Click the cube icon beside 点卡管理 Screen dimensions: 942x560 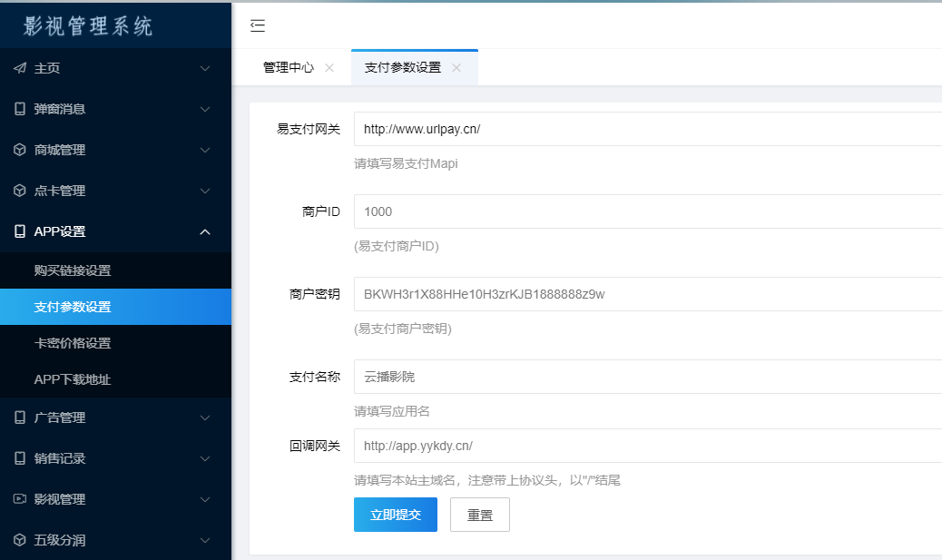[x=20, y=191]
